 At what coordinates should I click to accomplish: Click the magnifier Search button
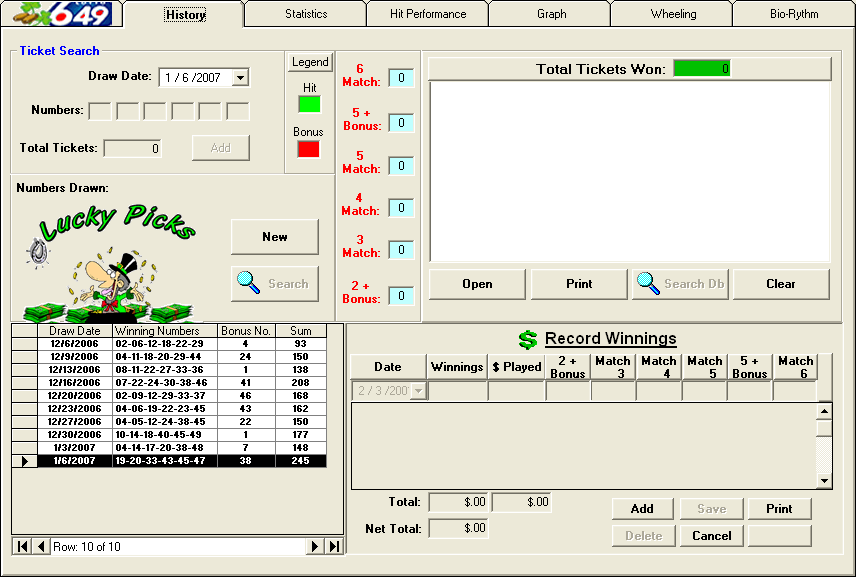coord(275,284)
